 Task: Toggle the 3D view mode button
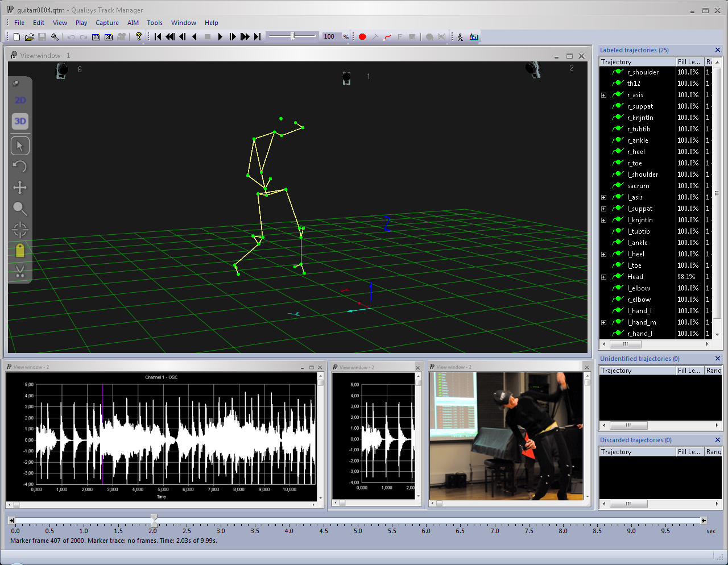(x=20, y=121)
